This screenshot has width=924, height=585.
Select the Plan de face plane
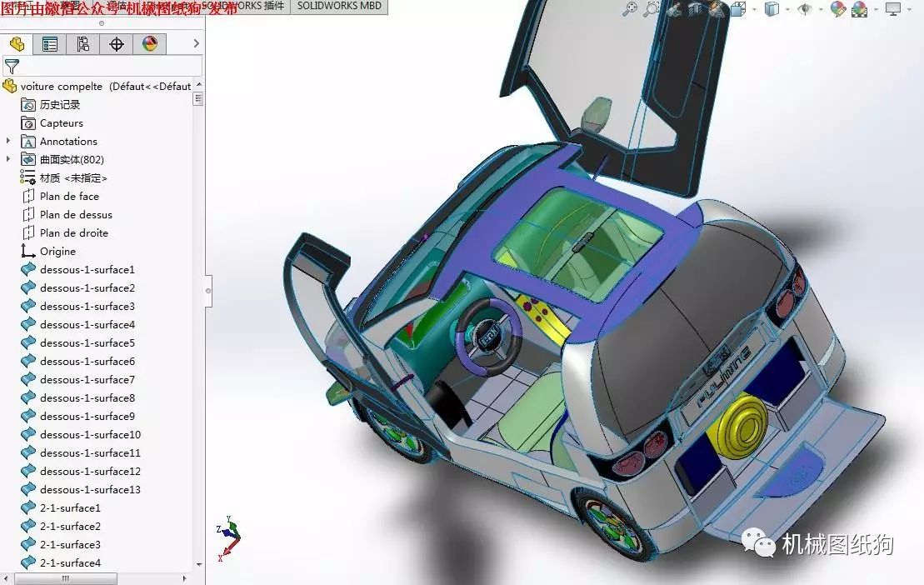tap(60, 196)
